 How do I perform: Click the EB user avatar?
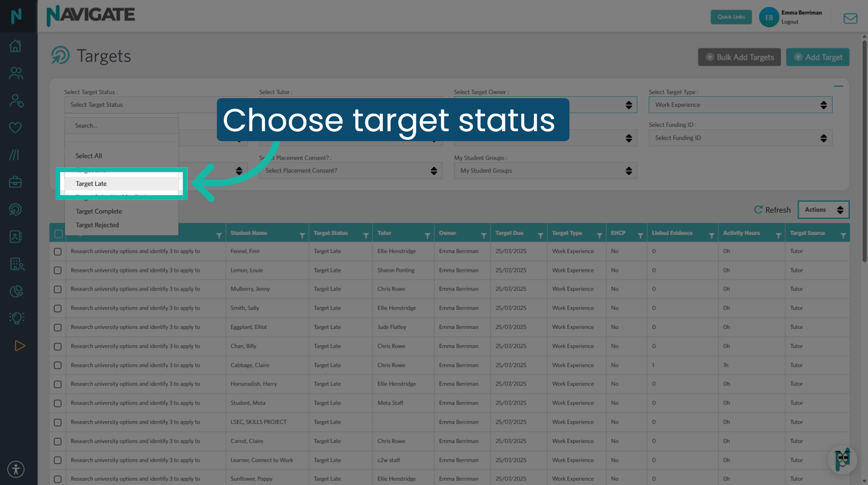coord(769,17)
